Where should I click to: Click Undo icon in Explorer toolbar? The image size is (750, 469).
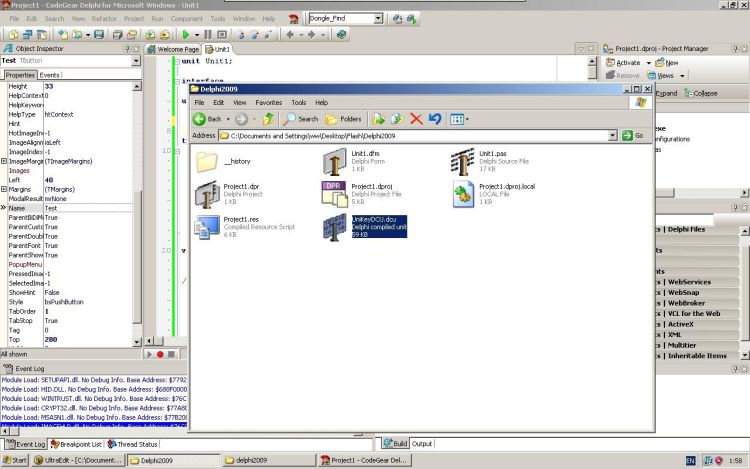point(435,119)
